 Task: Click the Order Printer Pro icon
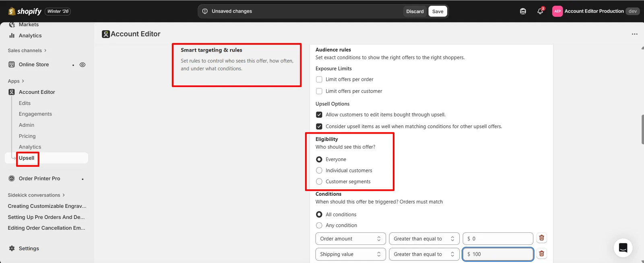click(12, 178)
